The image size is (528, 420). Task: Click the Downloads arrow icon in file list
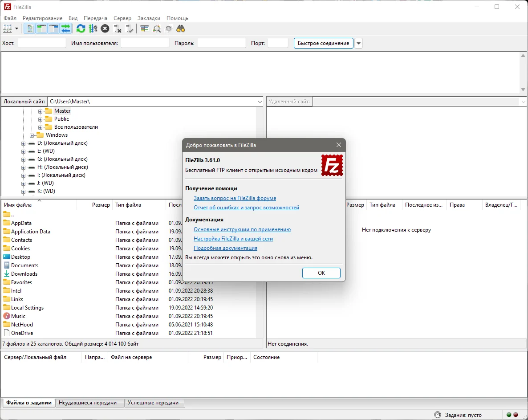6,273
